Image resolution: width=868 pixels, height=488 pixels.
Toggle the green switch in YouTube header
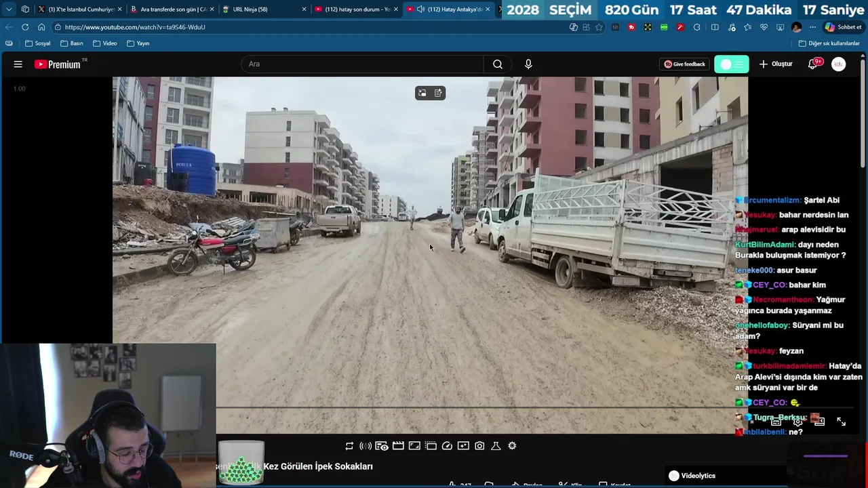[x=732, y=64]
